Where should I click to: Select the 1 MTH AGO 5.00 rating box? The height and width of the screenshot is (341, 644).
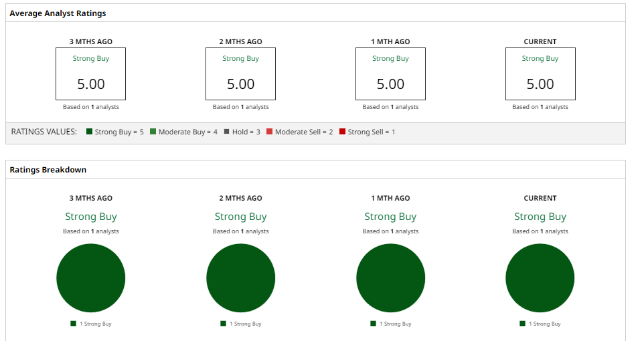(390, 74)
